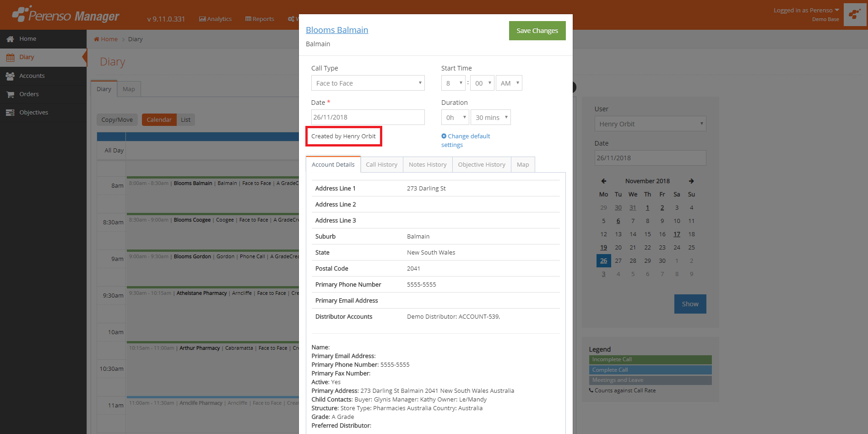Image resolution: width=868 pixels, height=434 pixels.
Task: Go to previous month with left arrow
Action: tap(604, 181)
